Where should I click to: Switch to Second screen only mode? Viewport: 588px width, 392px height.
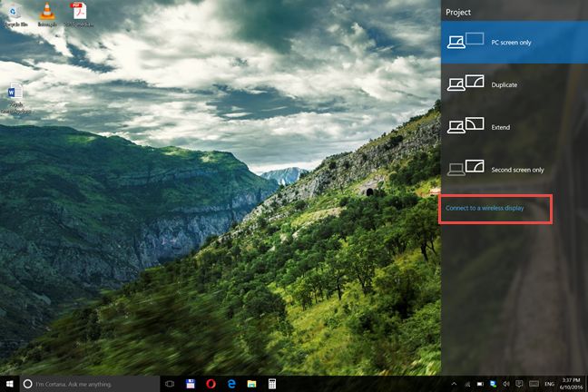click(x=514, y=169)
